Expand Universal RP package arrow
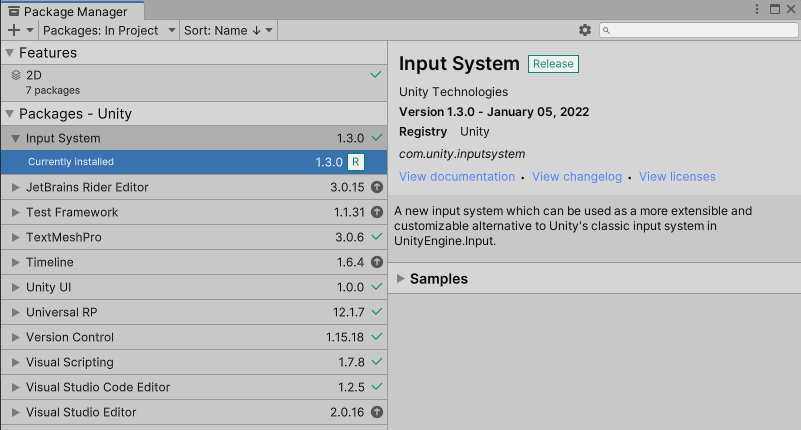The image size is (801, 430). 16,313
